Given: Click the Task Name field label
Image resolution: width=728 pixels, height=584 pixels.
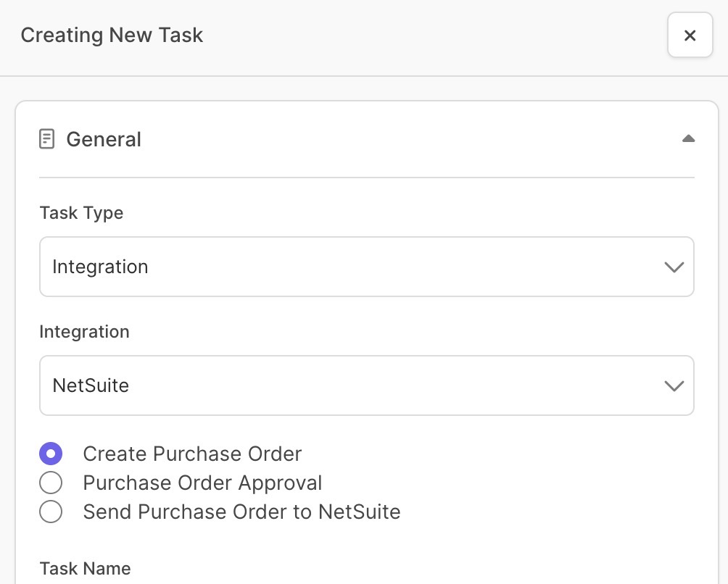Looking at the screenshot, I should [x=85, y=569].
